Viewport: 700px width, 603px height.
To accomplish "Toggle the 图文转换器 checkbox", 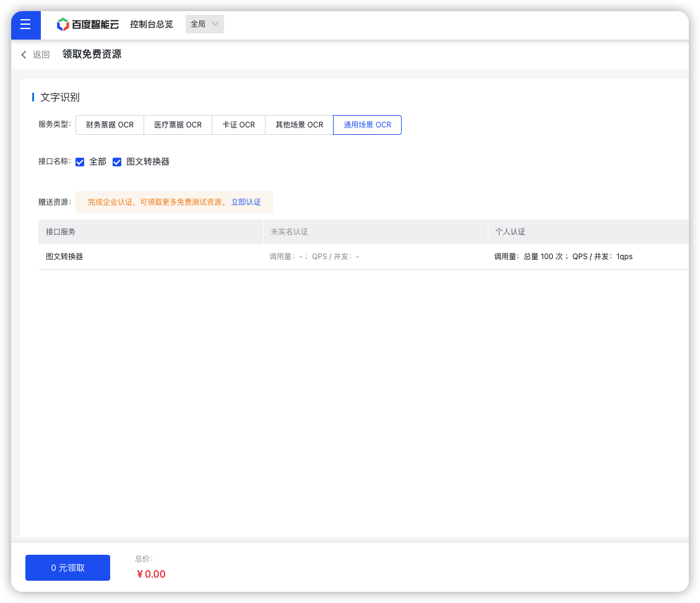I will 117,162.
